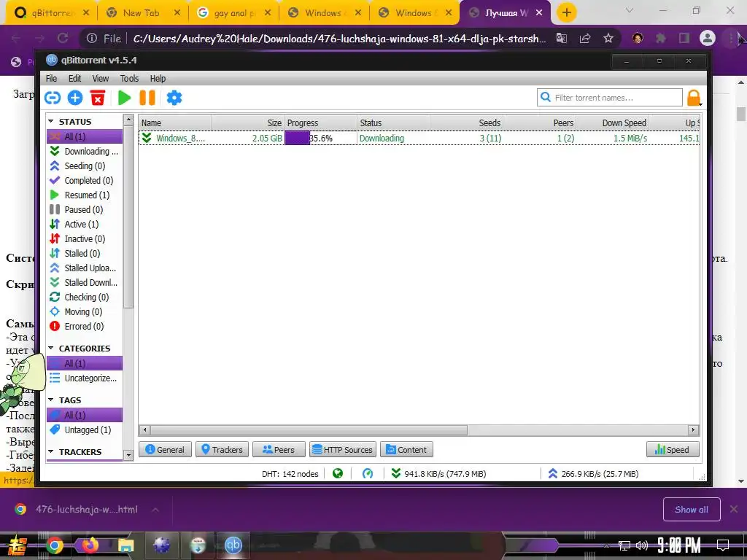
Task: Select the Untagged (1) tag filter
Action: click(85, 430)
